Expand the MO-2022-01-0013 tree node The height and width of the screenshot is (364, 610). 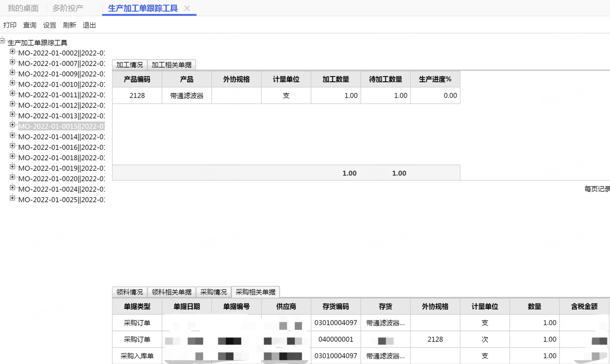pyautogui.click(x=12, y=114)
